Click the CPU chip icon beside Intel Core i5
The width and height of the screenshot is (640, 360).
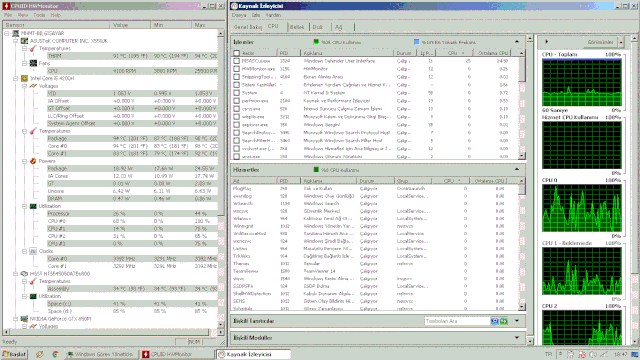[24, 78]
